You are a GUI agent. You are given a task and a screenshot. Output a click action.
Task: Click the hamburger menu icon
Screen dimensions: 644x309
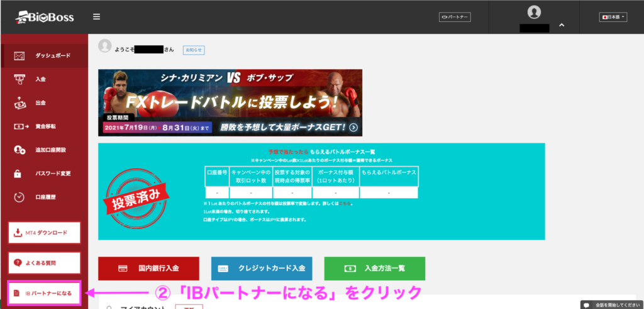pyautogui.click(x=96, y=17)
